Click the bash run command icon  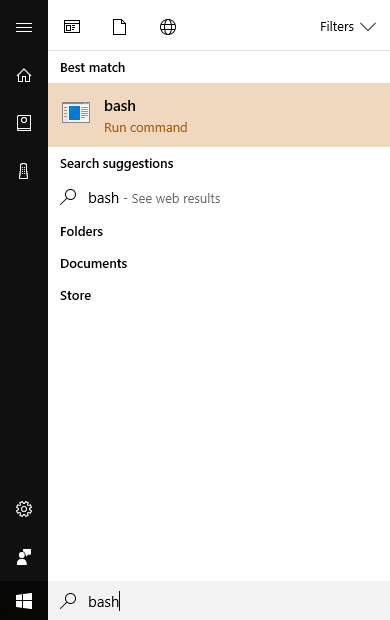click(x=76, y=113)
